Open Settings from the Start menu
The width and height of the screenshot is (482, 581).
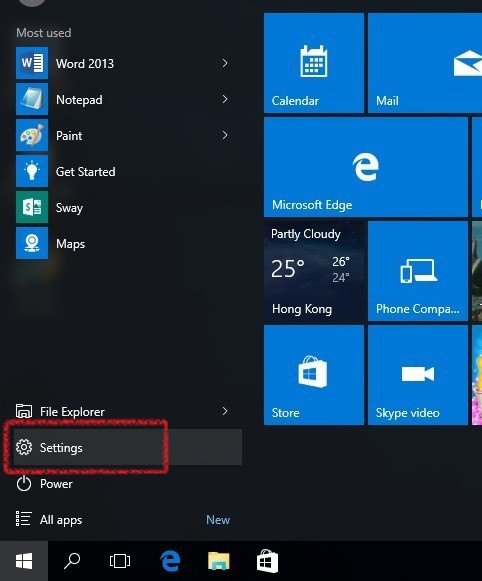pos(128,447)
